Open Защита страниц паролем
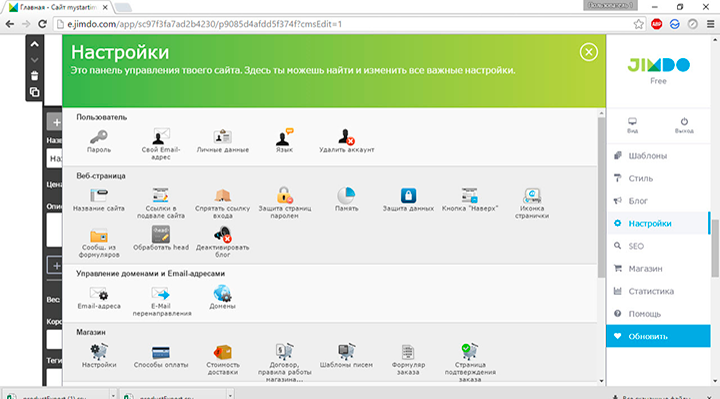Screen dimensions: 720x399 point(284,203)
